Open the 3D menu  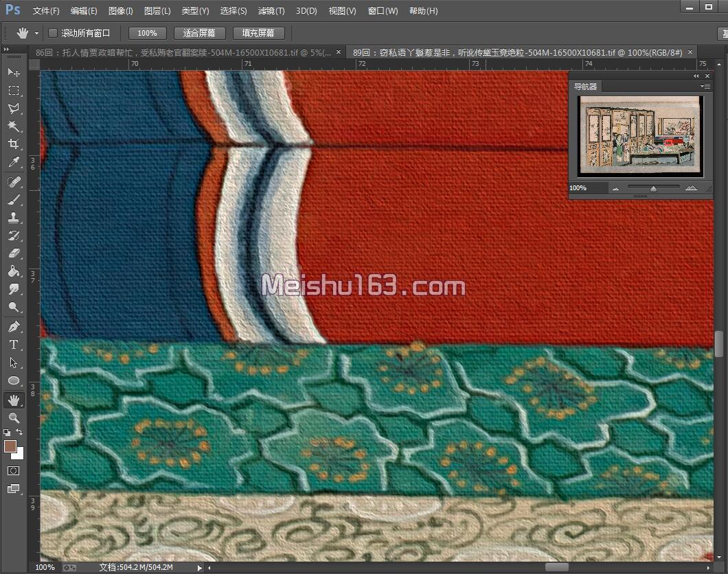point(306,11)
